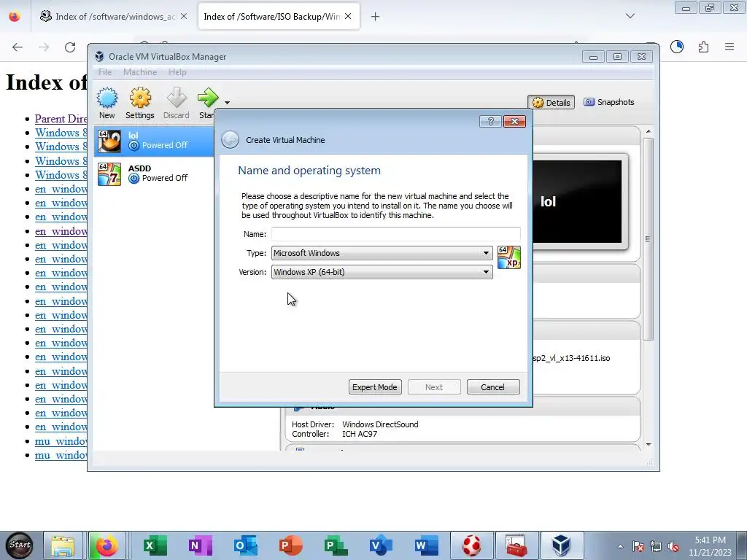
Task: Open the Firefox extensions puzzle icon
Action: pyautogui.click(x=703, y=47)
